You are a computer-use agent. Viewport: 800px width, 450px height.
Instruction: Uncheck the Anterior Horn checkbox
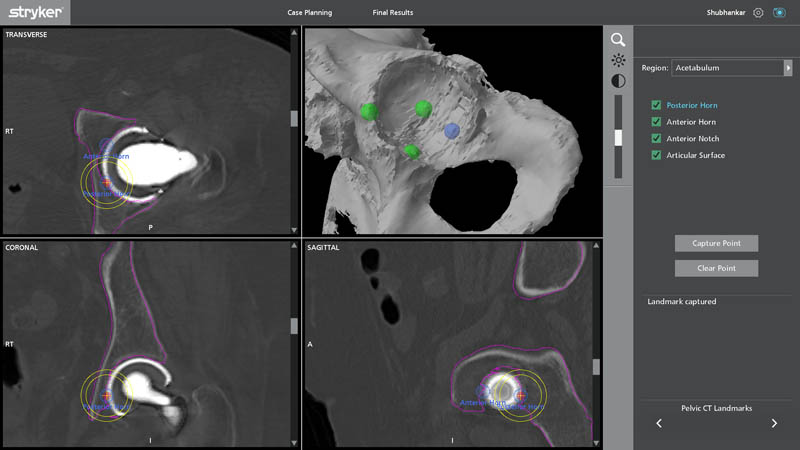tap(656, 121)
